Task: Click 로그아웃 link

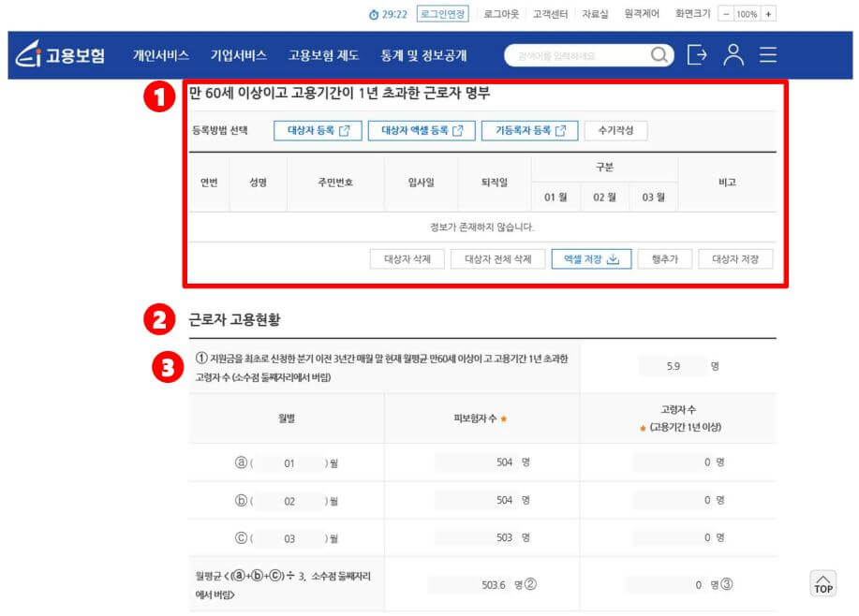Action: [x=501, y=14]
